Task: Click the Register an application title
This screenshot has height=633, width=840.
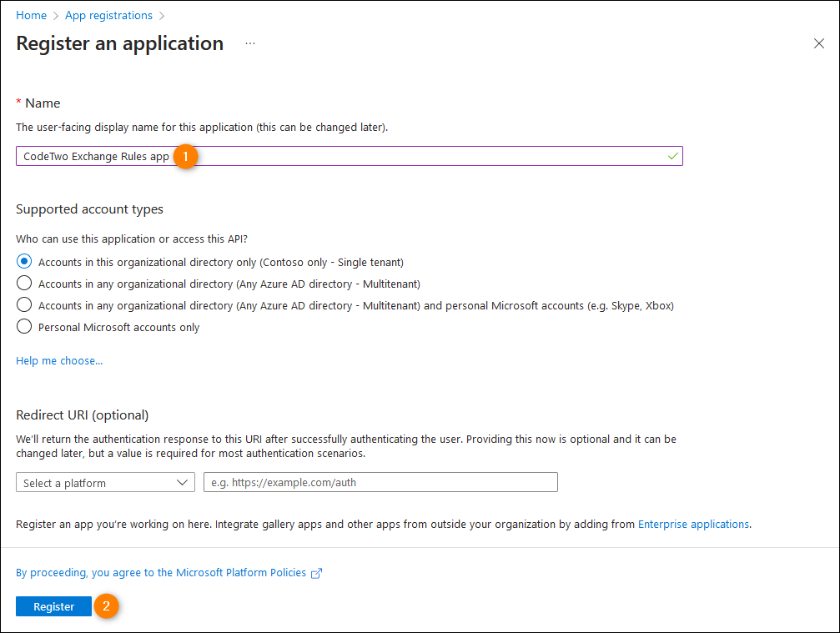Action: [119, 43]
